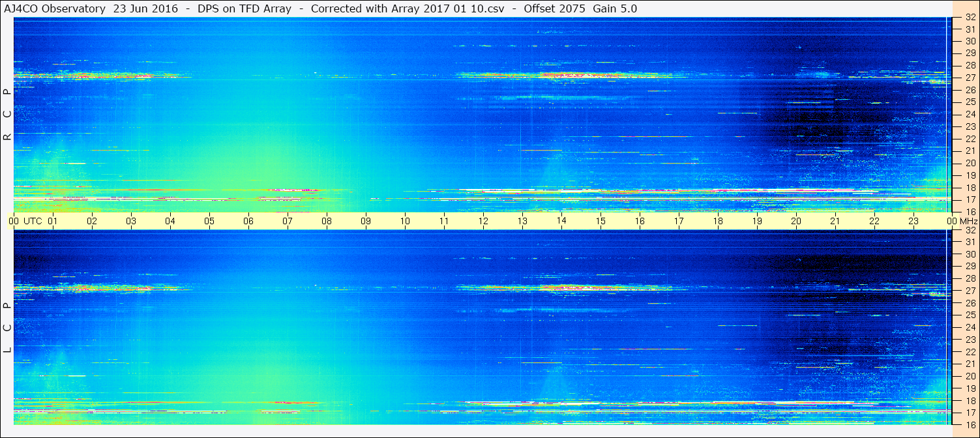The image size is (980, 438).
Task: Click the 11 hour marker
Action: tap(444, 221)
